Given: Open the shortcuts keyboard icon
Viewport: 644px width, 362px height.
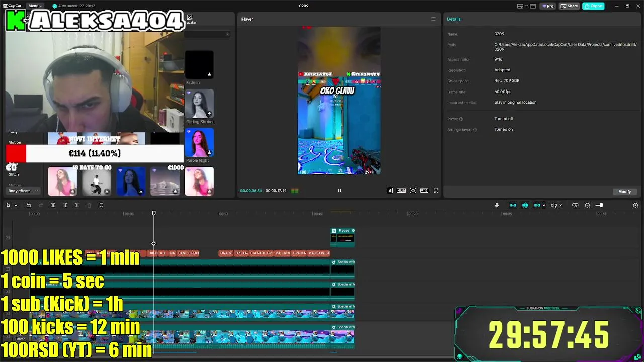Looking at the screenshot, I should pos(534,6).
